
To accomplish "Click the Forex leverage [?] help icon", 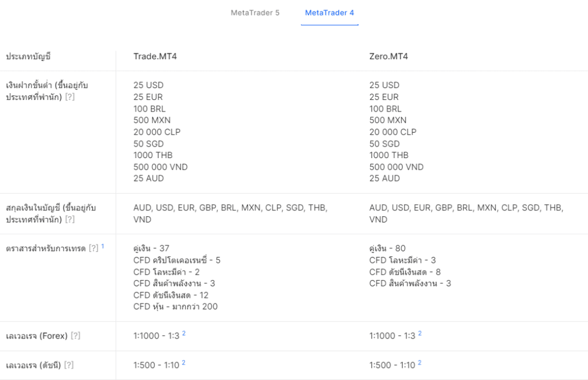I will (x=75, y=336).
